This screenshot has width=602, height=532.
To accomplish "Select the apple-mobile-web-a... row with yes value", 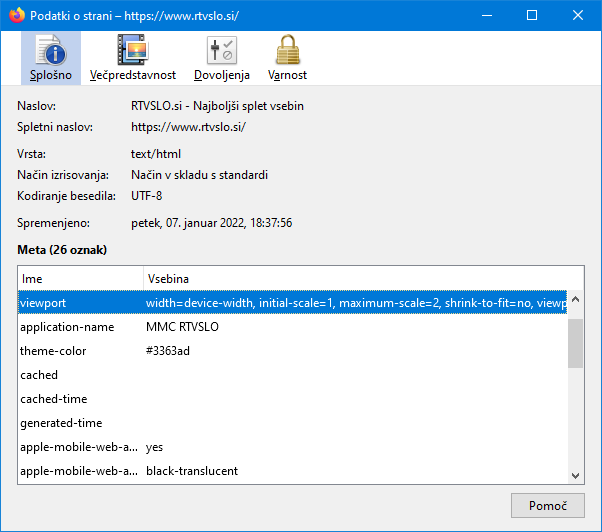I will [293, 447].
